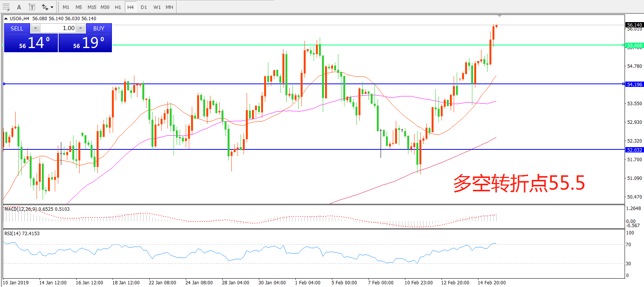The width and height of the screenshot is (644, 287).
Task: Increase lot volume with up arrow
Action: [81, 28]
